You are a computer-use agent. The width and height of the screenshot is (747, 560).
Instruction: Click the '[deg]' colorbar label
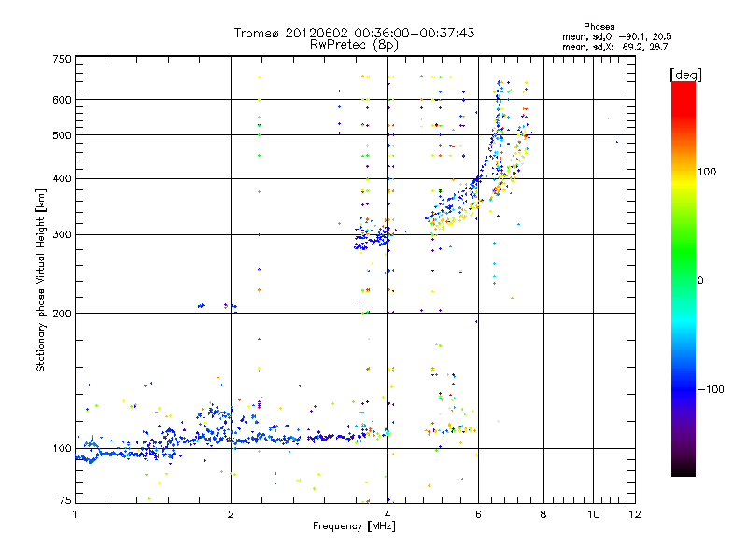pos(685,75)
